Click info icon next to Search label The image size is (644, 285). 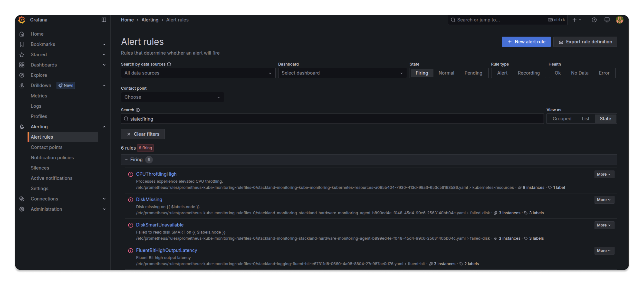(138, 110)
